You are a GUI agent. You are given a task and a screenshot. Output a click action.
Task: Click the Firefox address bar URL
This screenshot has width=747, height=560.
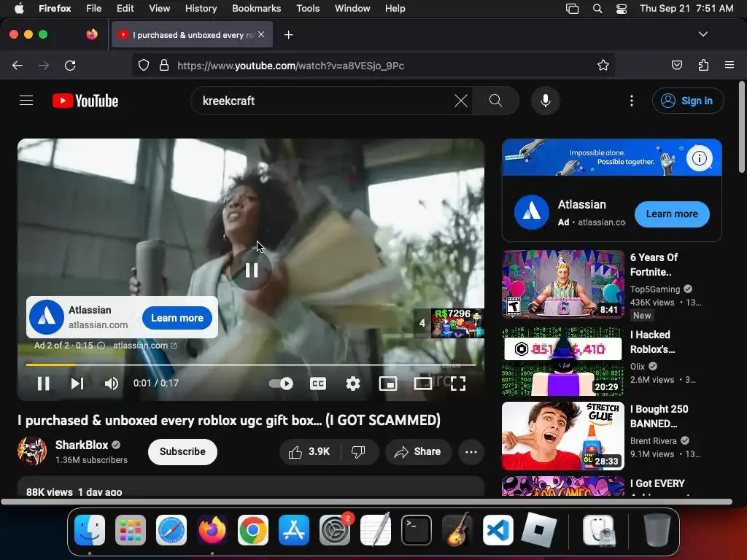point(290,66)
